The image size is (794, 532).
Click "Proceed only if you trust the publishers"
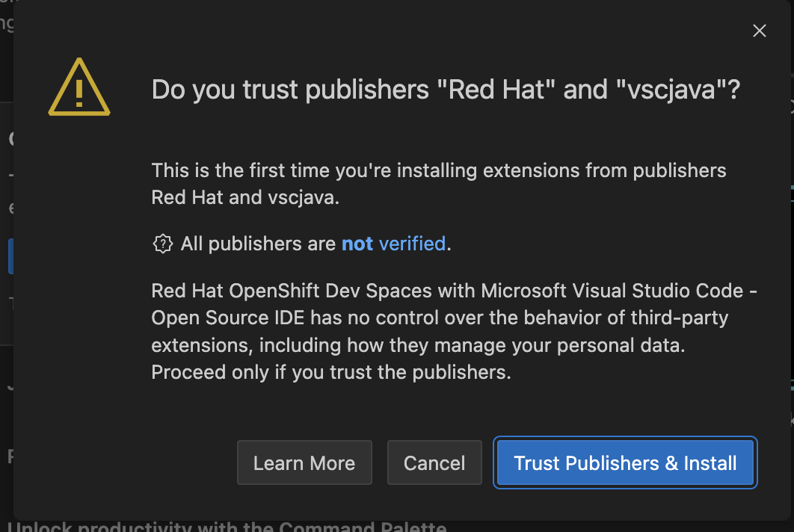click(331, 372)
